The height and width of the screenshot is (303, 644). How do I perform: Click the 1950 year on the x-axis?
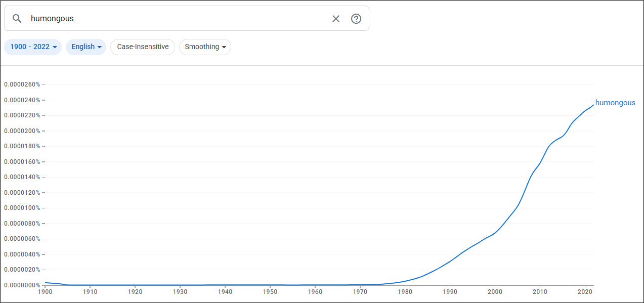(270, 291)
